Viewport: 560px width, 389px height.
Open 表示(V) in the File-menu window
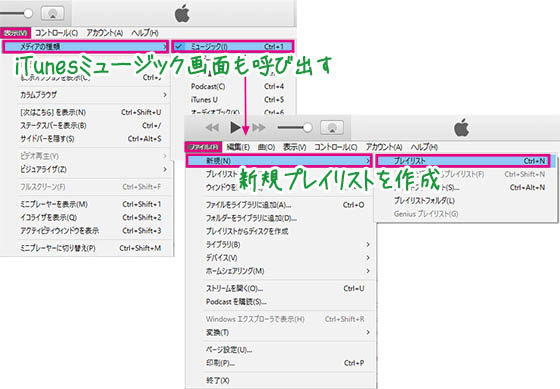[x=295, y=147]
